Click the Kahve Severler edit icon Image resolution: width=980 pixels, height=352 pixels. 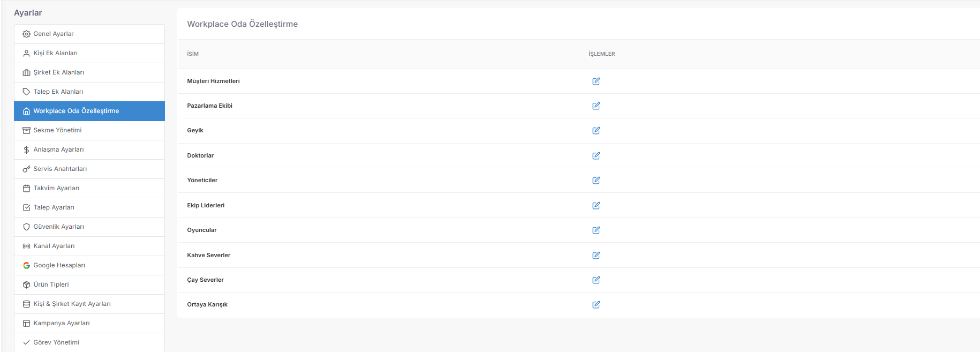pos(596,256)
